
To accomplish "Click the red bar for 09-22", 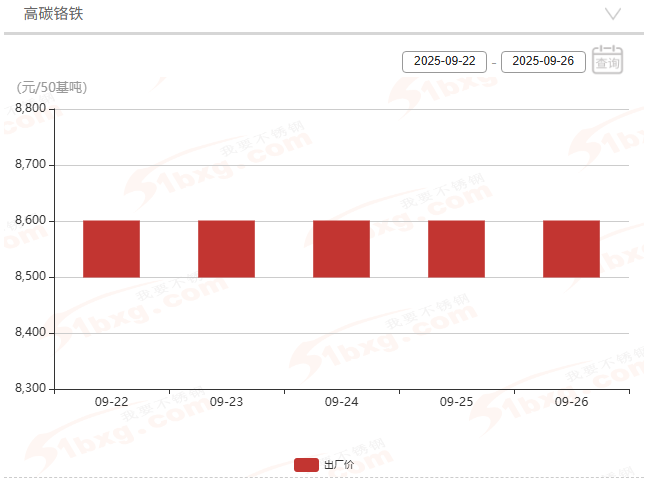I will tap(111, 249).
